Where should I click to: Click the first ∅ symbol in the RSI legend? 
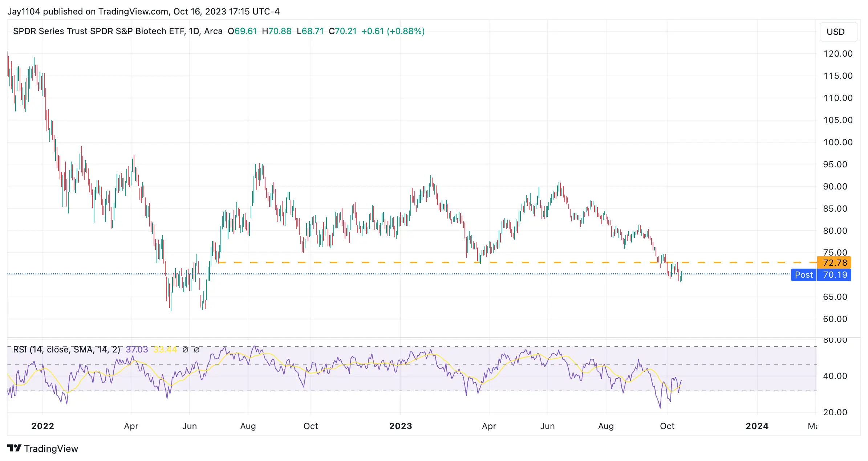pos(185,350)
